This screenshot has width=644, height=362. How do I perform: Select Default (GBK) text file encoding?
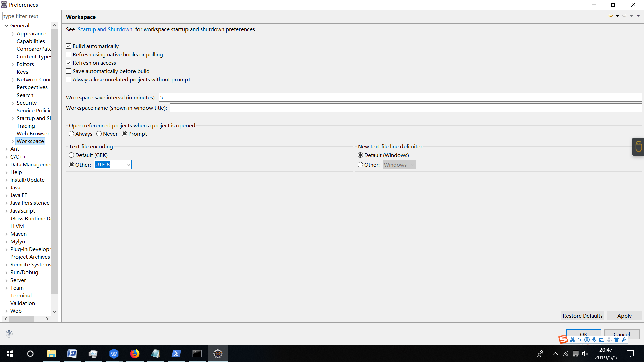click(71, 155)
